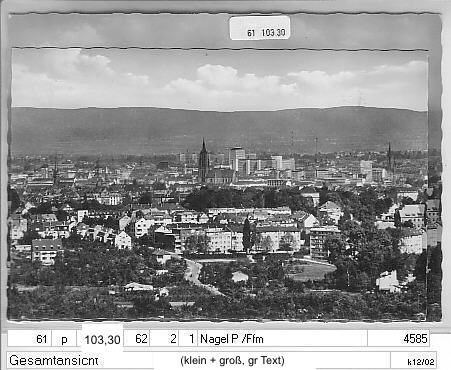The height and width of the screenshot is (370, 451).
Task: Click the narrow cell containing 1
Action: click(x=188, y=339)
